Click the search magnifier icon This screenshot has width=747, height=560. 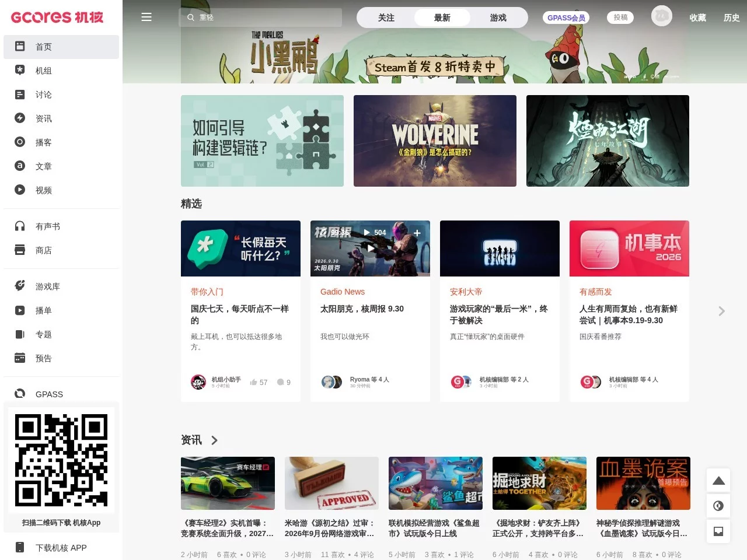[x=191, y=17]
